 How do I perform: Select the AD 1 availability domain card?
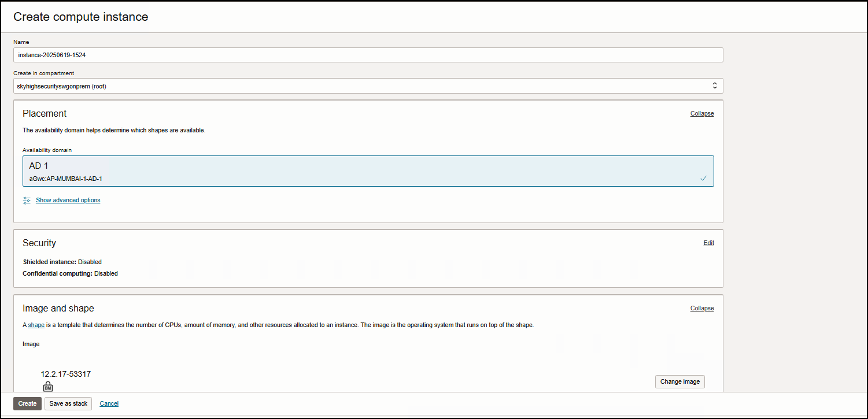(x=368, y=171)
